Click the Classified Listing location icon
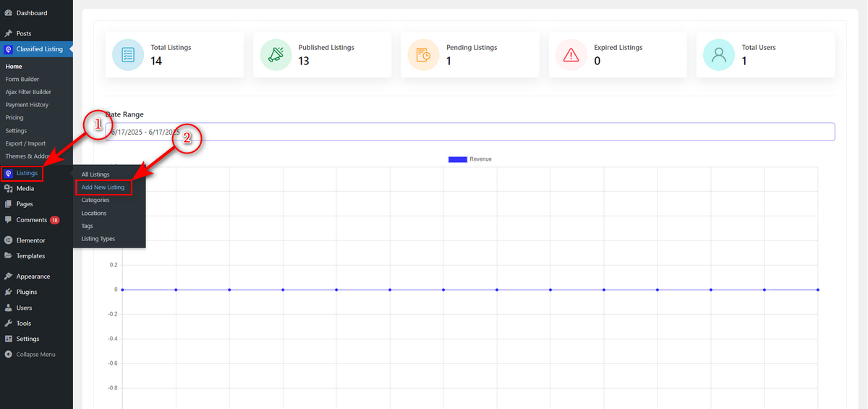868x409 pixels. click(8, 50)
